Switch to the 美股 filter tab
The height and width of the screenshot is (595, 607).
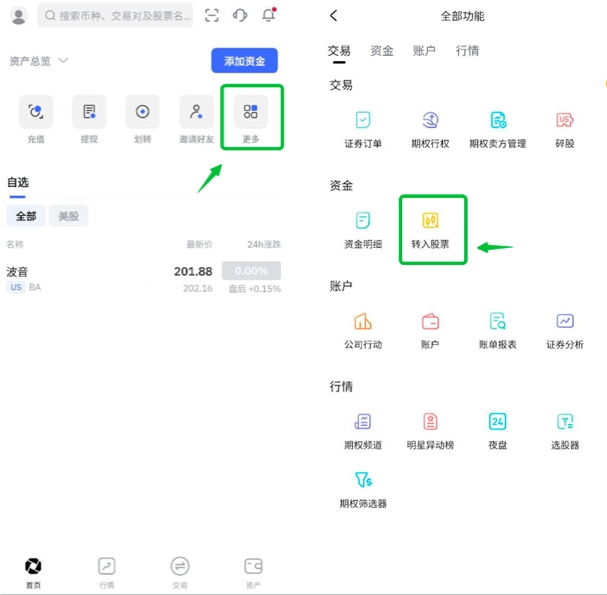[68, 216]
